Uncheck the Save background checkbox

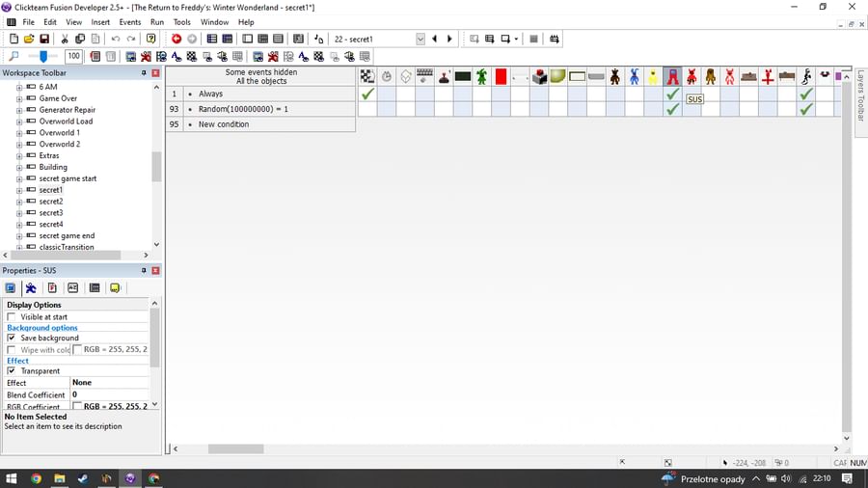click(x=11, y=339)
